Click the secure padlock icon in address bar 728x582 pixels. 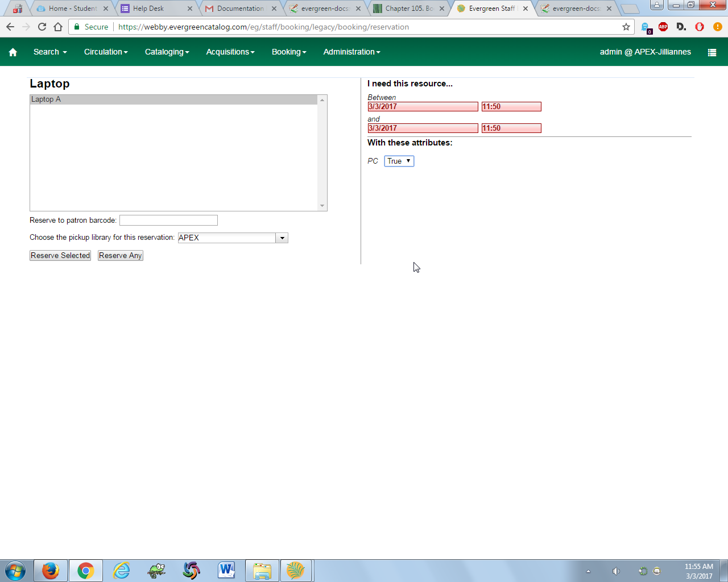[77, 27]
